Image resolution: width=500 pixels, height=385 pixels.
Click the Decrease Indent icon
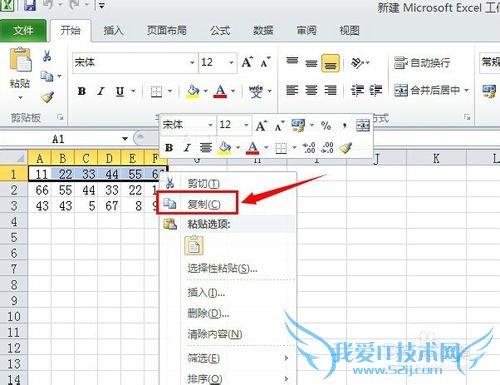357,90
